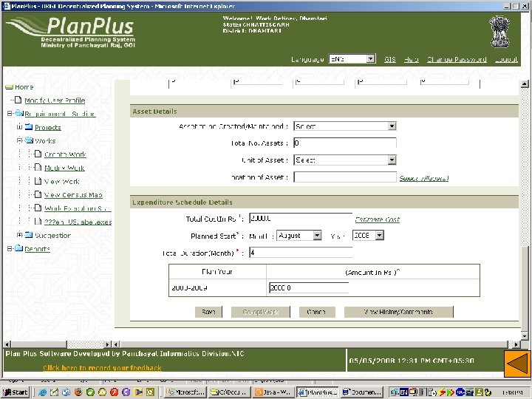
Task: Click the Location of Asset input field
Action: tap(345, 177)
